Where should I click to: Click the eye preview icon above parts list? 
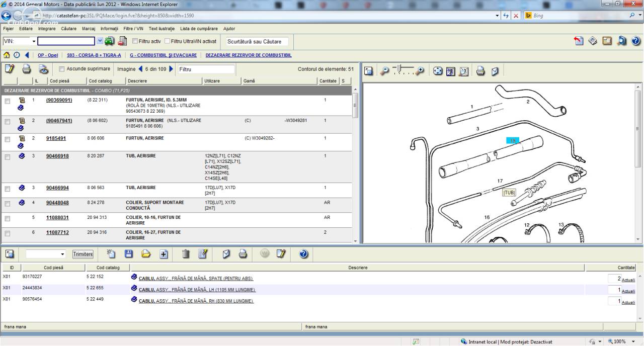[x=43, y=69]
